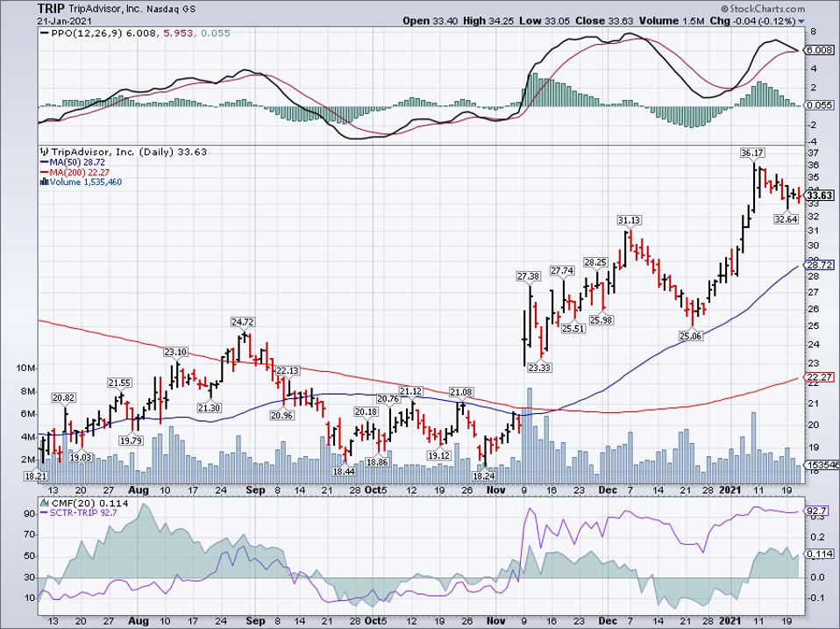Screen dimensions: 840x629
Task: Click the 24.72 late-August high label
Action: (243, 322)
